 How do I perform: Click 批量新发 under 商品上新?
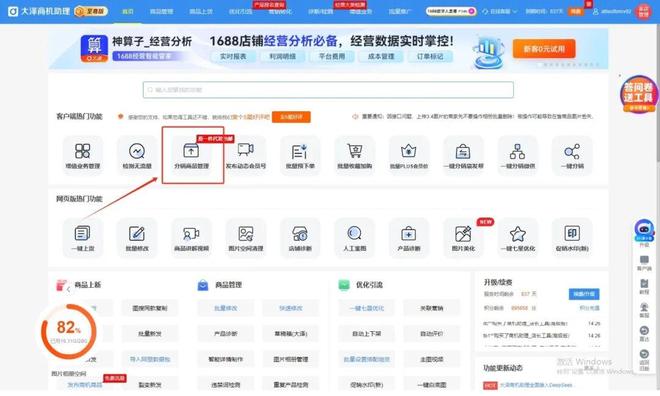click(x=150, y=334)
